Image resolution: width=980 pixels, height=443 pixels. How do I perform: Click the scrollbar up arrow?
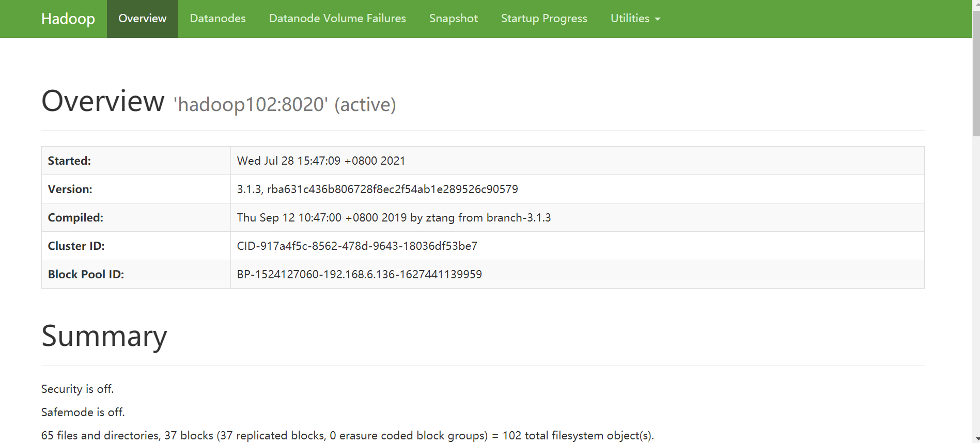pos(976,4)
